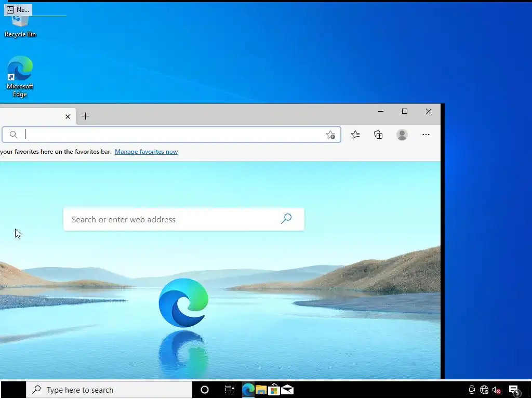Click the large Edge logo on page

tap(183, 303)
